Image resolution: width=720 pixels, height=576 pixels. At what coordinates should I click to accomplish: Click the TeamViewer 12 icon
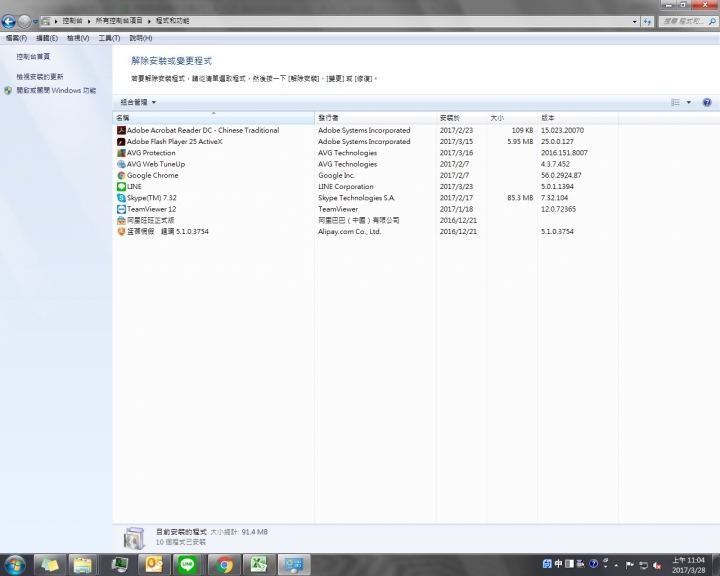(121, 209)
